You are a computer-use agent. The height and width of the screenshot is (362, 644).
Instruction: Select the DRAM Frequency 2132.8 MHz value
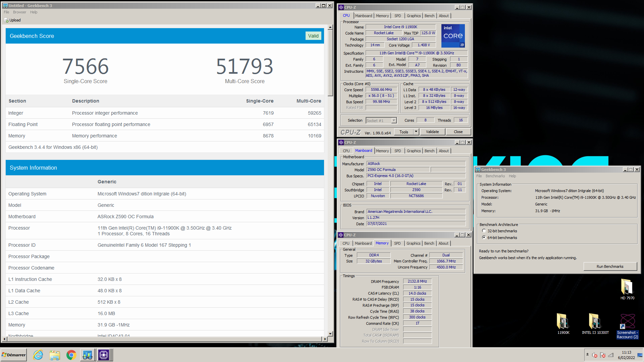[x=417, y=281]
